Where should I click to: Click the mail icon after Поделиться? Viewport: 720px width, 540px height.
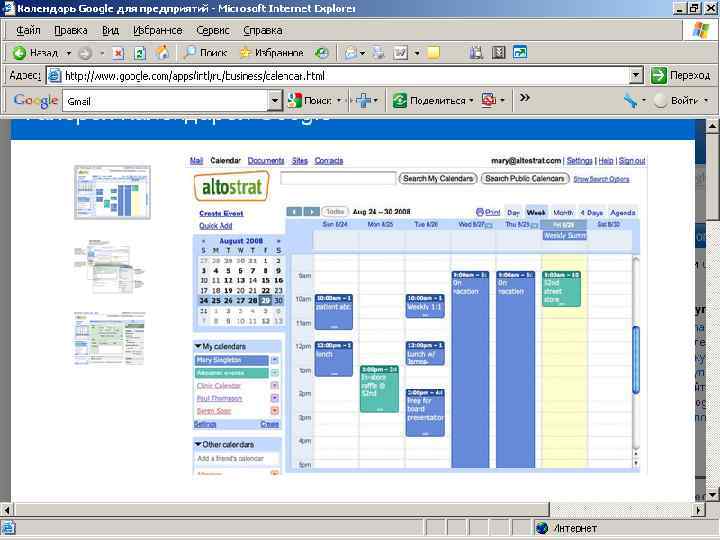click(x=489, y=100)
